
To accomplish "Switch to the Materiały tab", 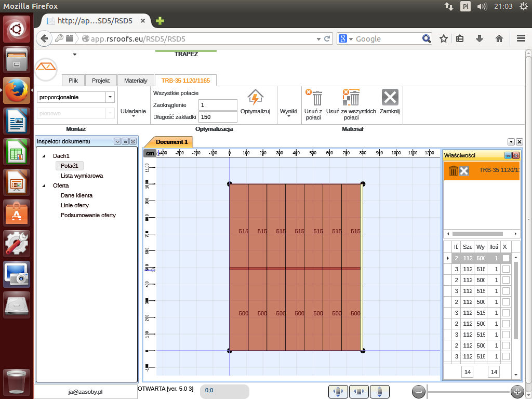I will click(x=136, y=81).
